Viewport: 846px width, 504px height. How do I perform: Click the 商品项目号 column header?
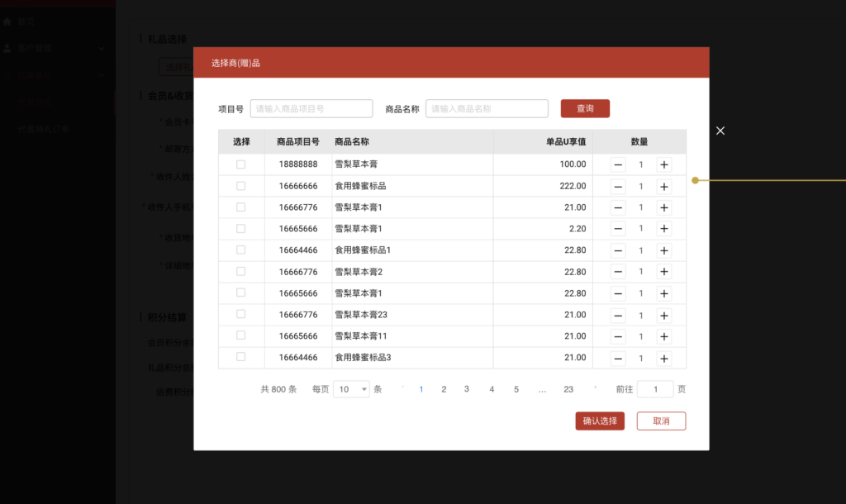(x=297, y=142)
